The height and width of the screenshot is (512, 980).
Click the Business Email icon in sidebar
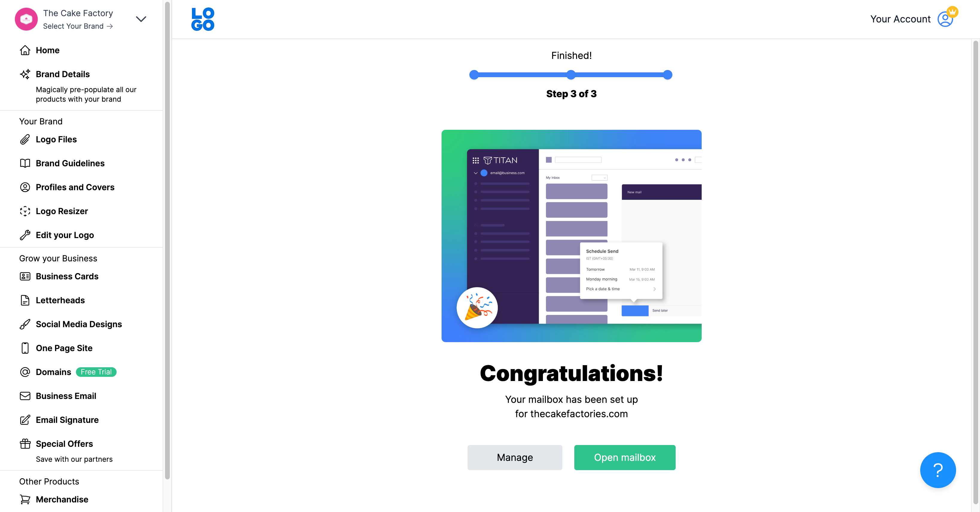[x=25, y=396]
